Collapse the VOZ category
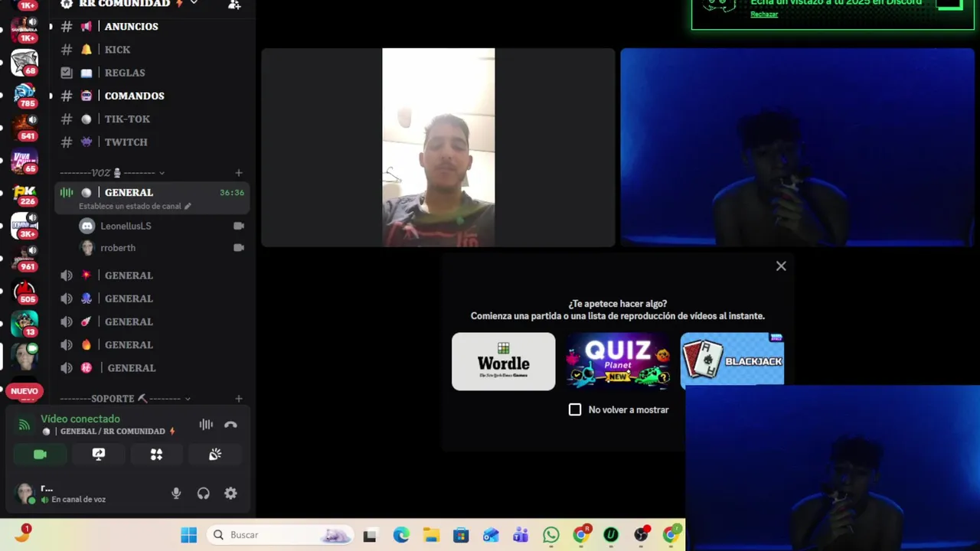This screenshot has width=980, height=551. click(x=162, y=173)
